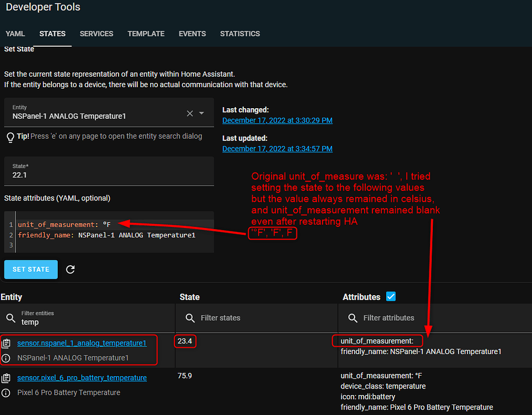Open sensor.nspanel_1_analog_temperature1 entity link

coord(81,343)
